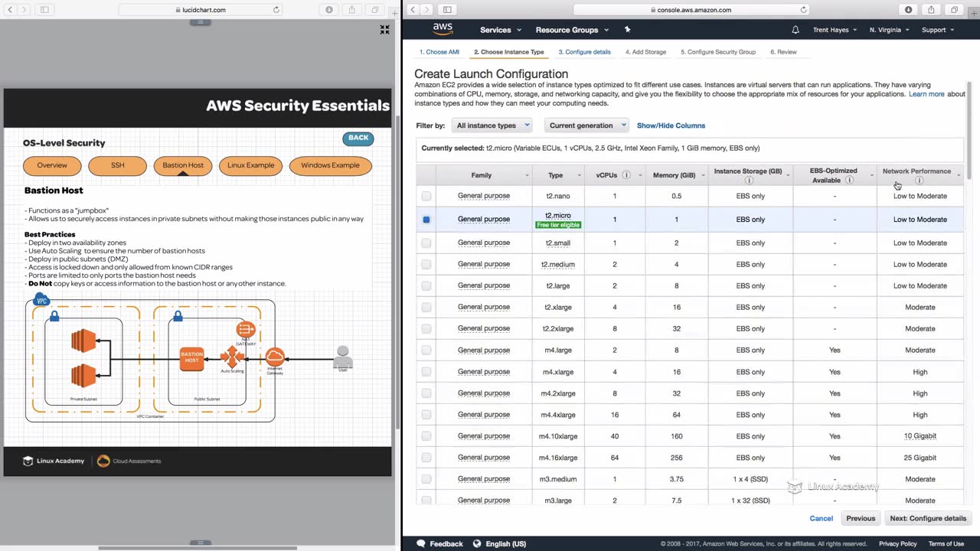This screenshot has width=980, height=551.
Task: Select the t2.xlarge instance checkbox
Action: (x=426, y=308)
